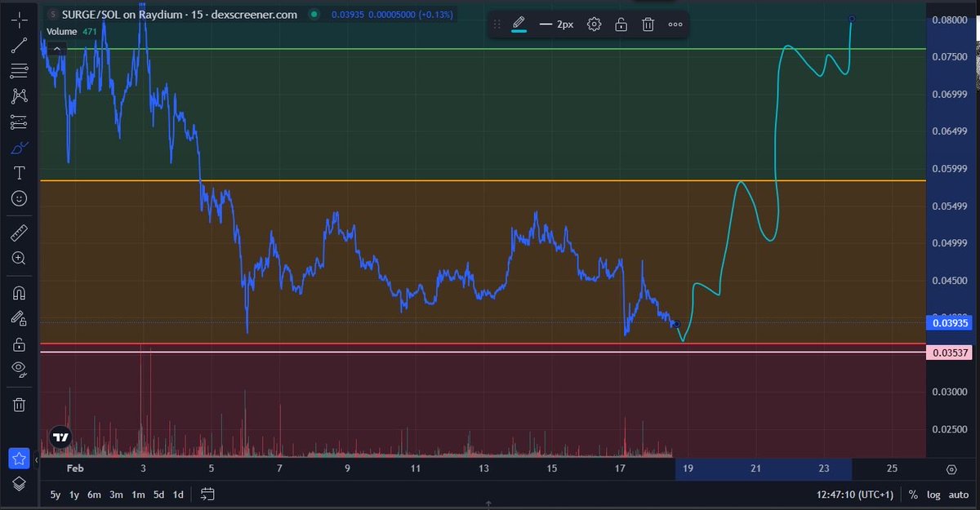Set the range to 5d
The image size is (980, 510).
coord(158,494)
